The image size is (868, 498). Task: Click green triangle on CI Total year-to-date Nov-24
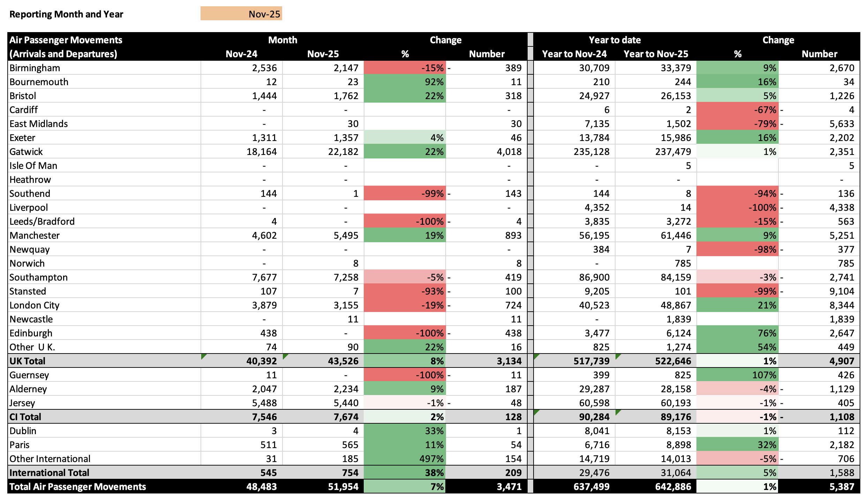(536, 412)
